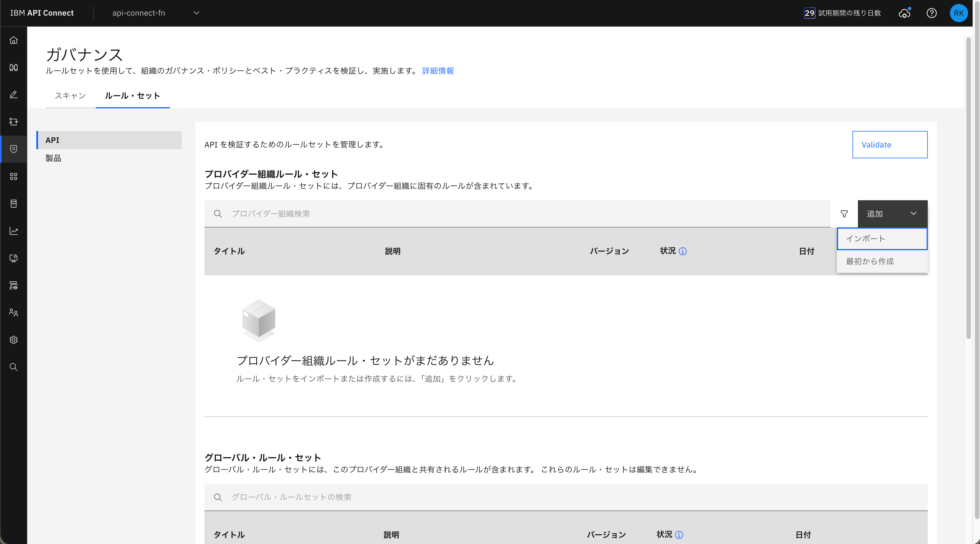The height and width of the screenshot is (544, 980).
Task: Expand the api-connect-fn organization dropdown
Action: pos(156,13)
